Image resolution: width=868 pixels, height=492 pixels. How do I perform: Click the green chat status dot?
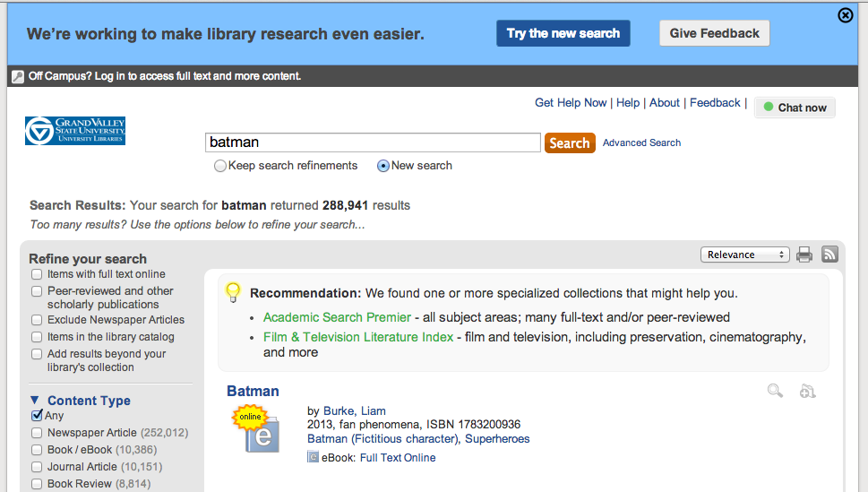[x=769, y=107]
